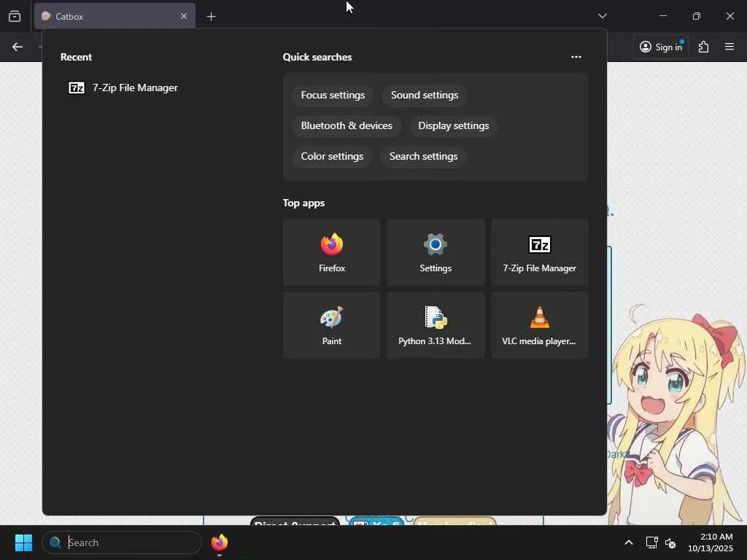The image size is (747, 560).
Task: Open Firefox icon in the taskbar
Action: tap(219, 542)
